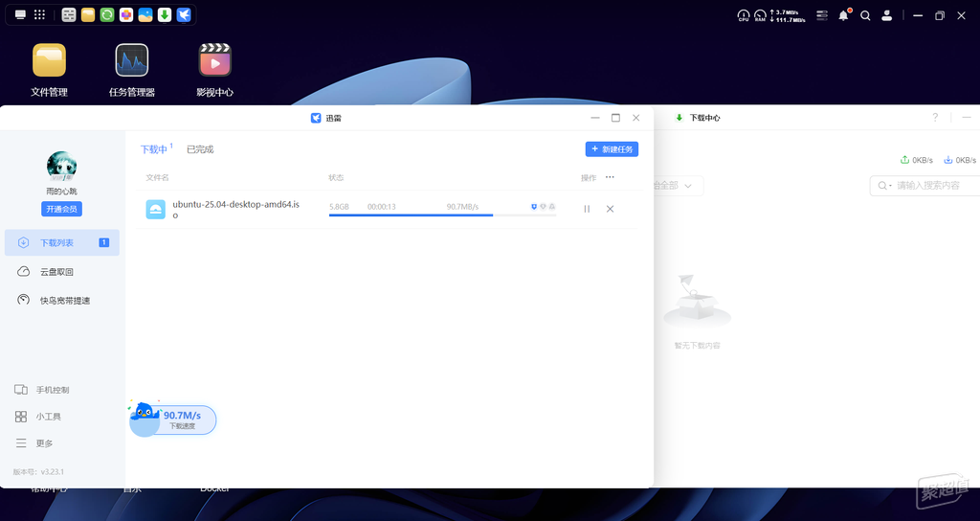The image size is (980, 521).
Task: Open 手机控制 in sidebar
Action: (42, 390)
